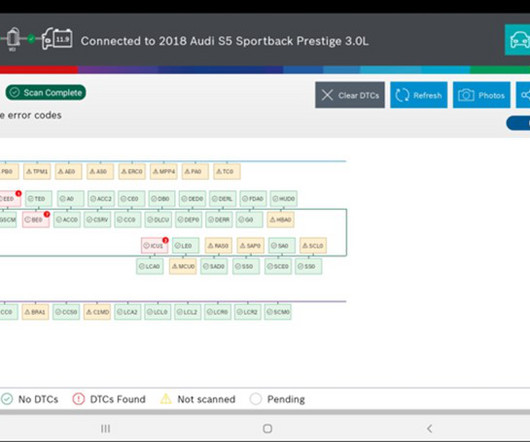Select the SAP0 module node
Screen dimensions: 530x442
tap(250, 246)
